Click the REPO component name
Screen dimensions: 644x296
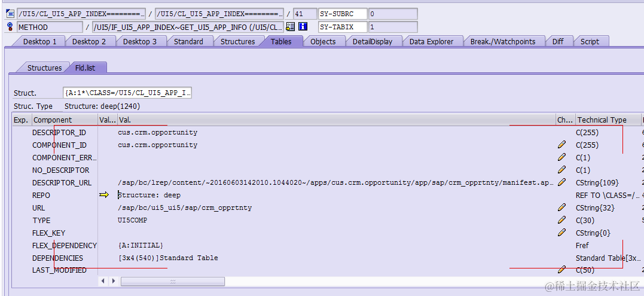click(x=41, y=196)
